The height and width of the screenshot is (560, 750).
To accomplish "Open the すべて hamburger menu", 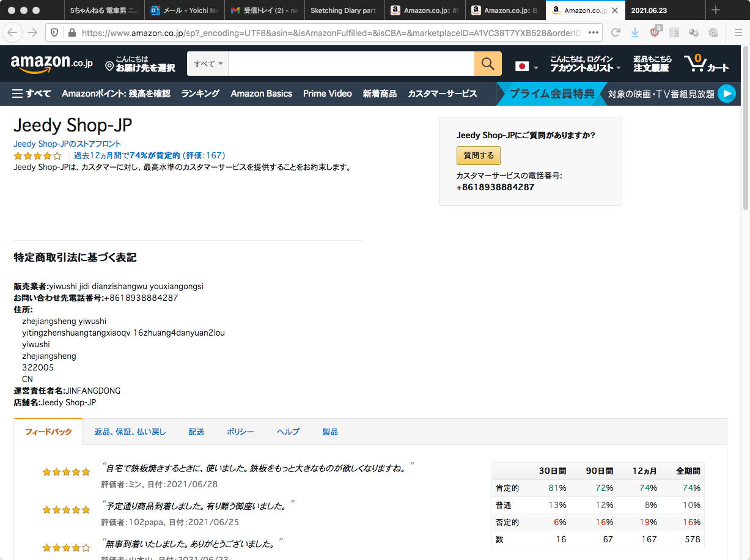I will point(31,94).
